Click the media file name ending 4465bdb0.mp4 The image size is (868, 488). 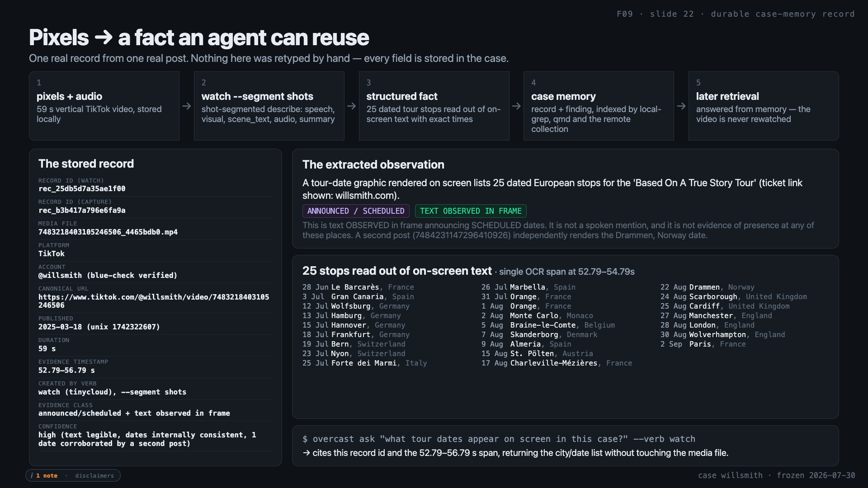(x=108, y=232)
